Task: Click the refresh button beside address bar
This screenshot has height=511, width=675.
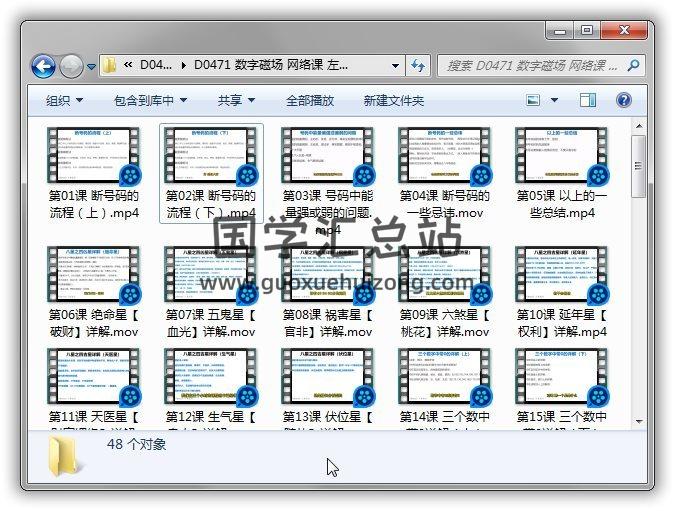Action: point(418,66)
